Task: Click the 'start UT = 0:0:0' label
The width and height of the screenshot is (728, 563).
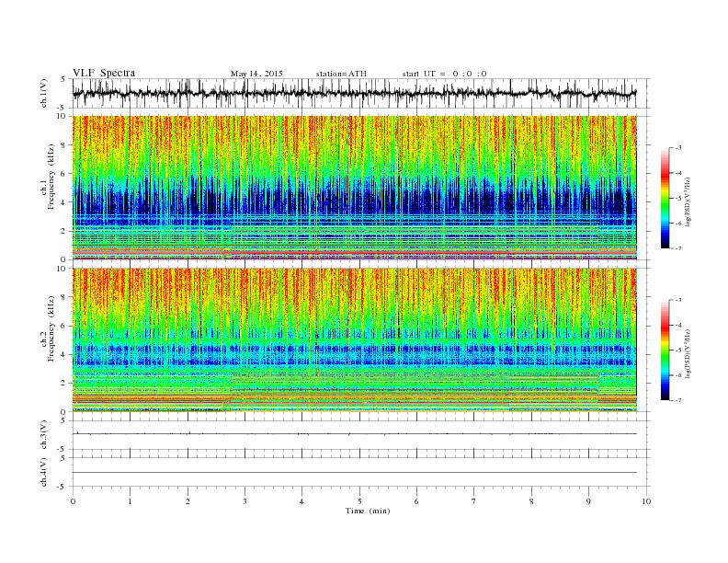Action: 444,74
